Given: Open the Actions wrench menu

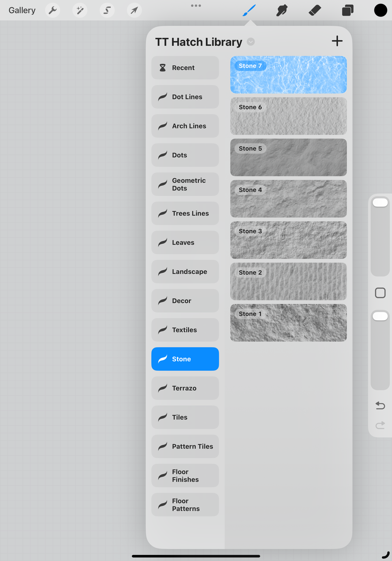Looking at the screenshot, I should coord(53,11).
